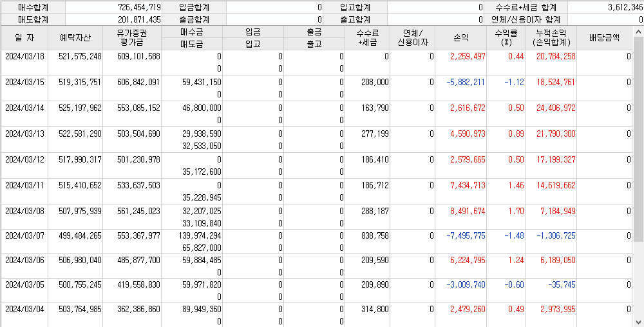Click return rate 1.70

pyautogui.click(x=516, y=211)
